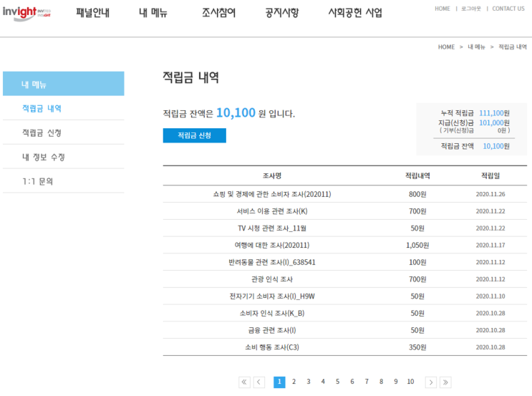Click the 내 메뉴 sidebar header
Image resolution: width=532 pixels, height=396 pixels.
tap(64, 84)
